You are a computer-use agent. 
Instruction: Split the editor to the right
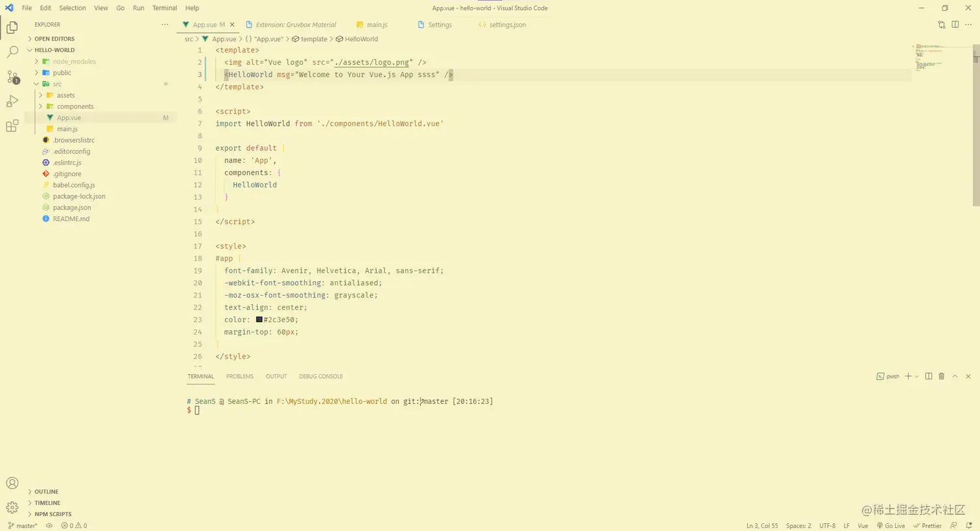coord(955,25)
